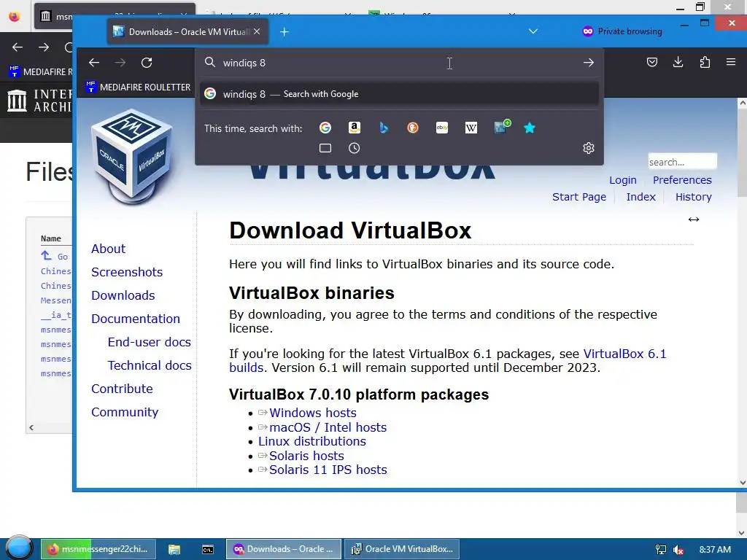The width and height of the screenshot is (747, 560).
Task: Download the macOS / Intel hosts package
Action: coord(328,427)
